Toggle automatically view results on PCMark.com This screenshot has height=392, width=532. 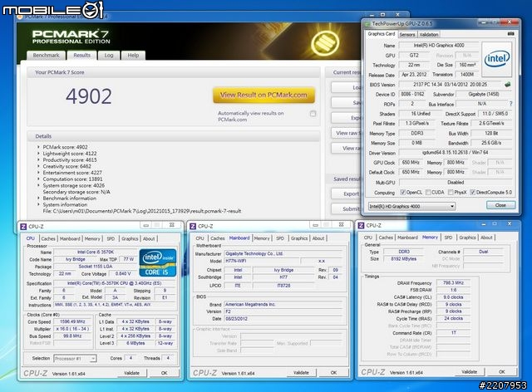313,114
